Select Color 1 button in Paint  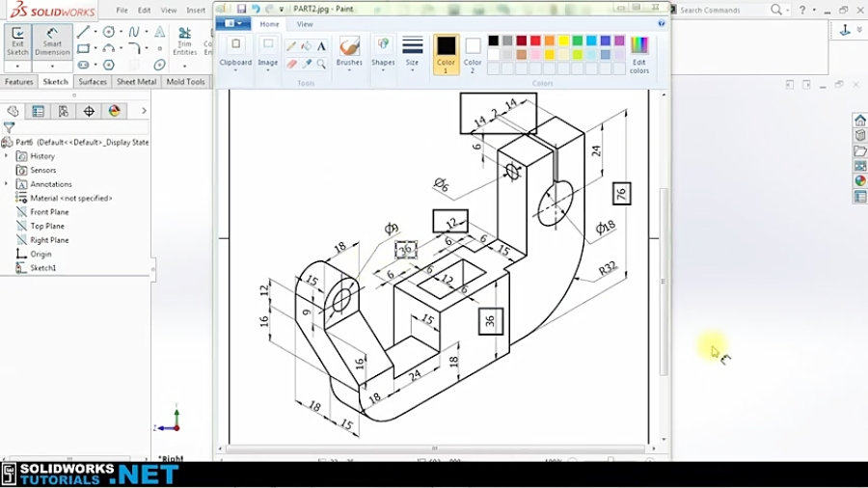447,54
